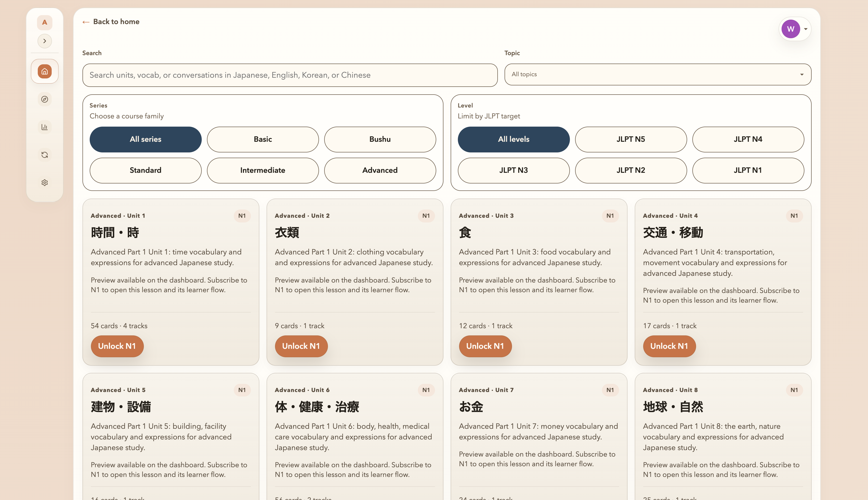Click the 'Advanced · Unit 6' label
The height and width of the screenshot is (500, 868).
tap(302, 390)
